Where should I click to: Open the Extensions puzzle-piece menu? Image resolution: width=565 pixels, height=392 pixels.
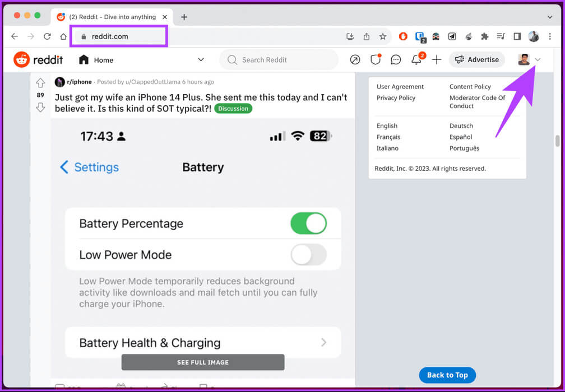(x=485, y=36)
